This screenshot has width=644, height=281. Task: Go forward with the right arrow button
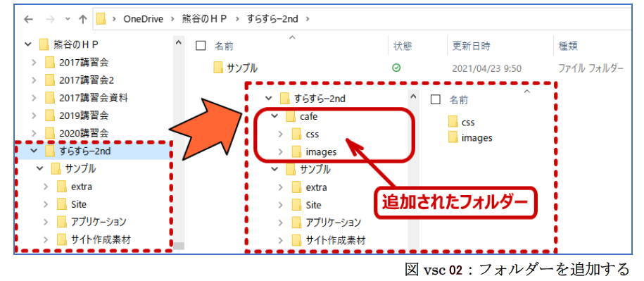tap(49, 19)
